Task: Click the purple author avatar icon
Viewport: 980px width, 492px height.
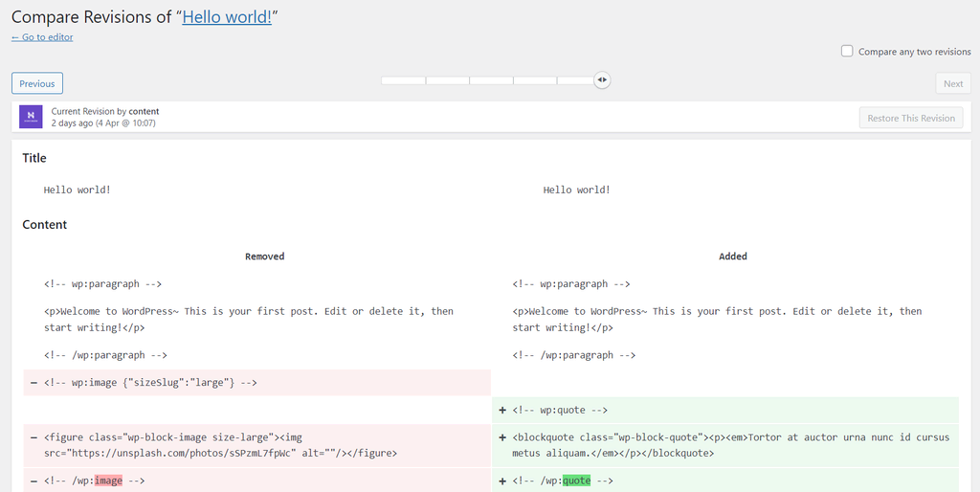Action: [32, 117]
